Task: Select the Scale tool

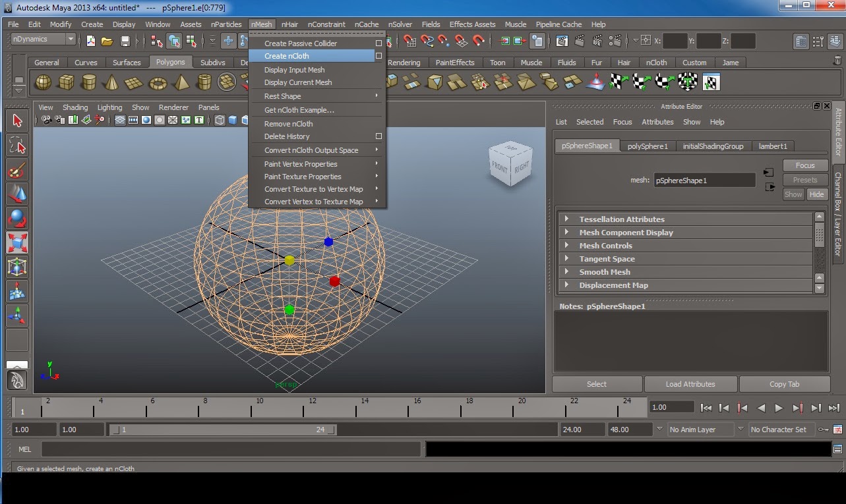Action: 16,242
